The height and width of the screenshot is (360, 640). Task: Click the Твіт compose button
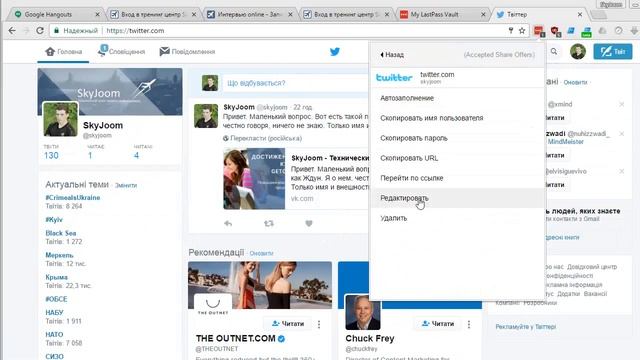[x=613, y=51]
